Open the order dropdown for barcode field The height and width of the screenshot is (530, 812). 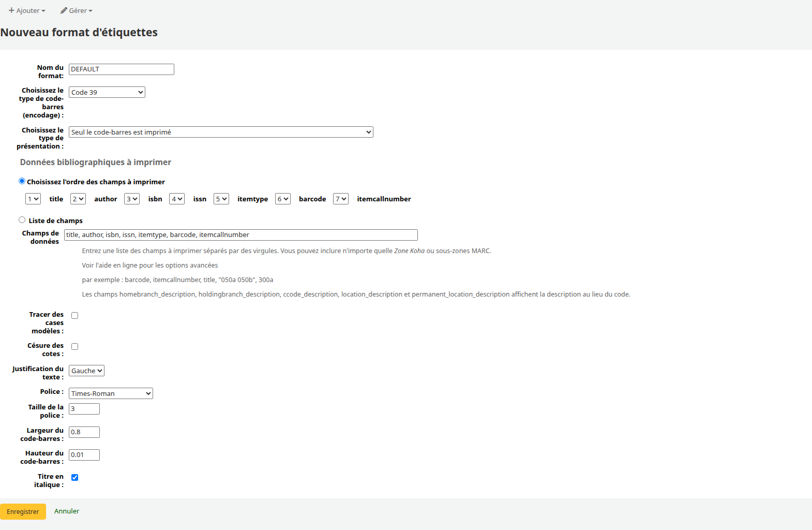click(x=283, y=199)
